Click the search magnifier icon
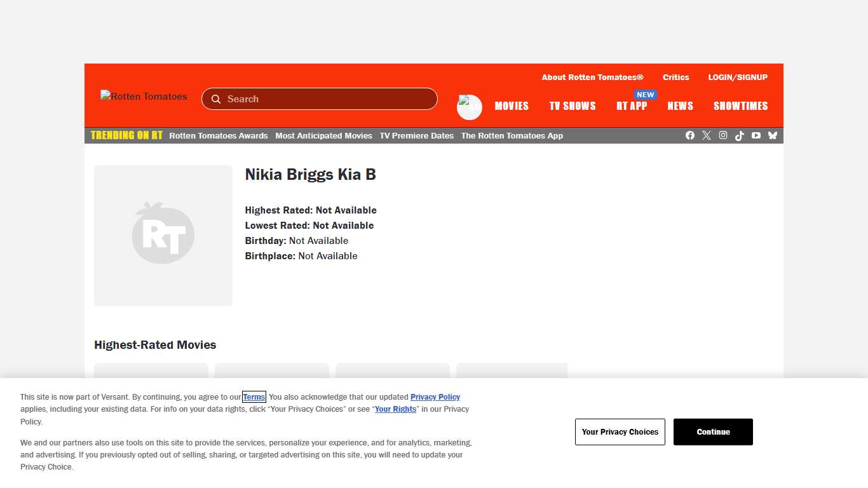This screenshot has width=868, height=488. point(216,99)
